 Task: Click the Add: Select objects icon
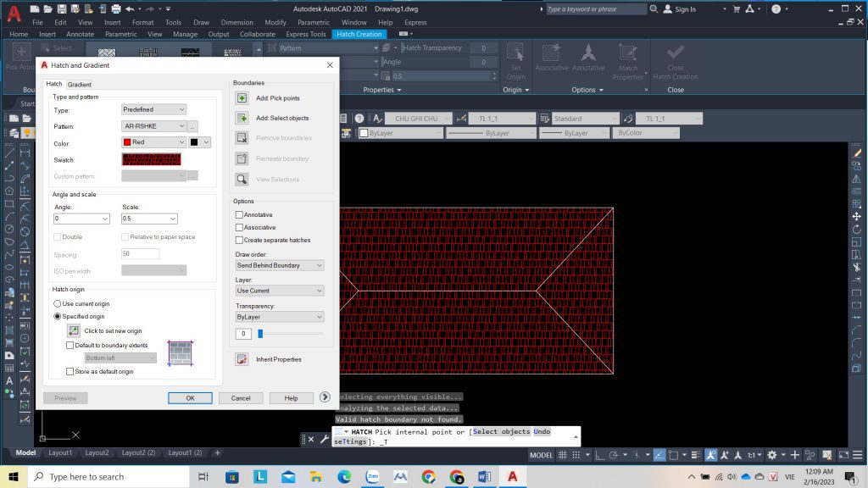(242, 118)
